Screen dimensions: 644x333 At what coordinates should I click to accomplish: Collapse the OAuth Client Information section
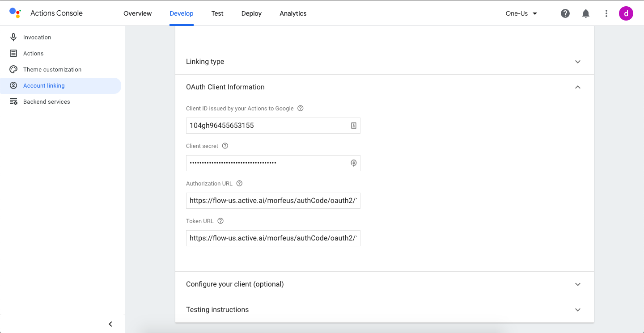(578, 87)
